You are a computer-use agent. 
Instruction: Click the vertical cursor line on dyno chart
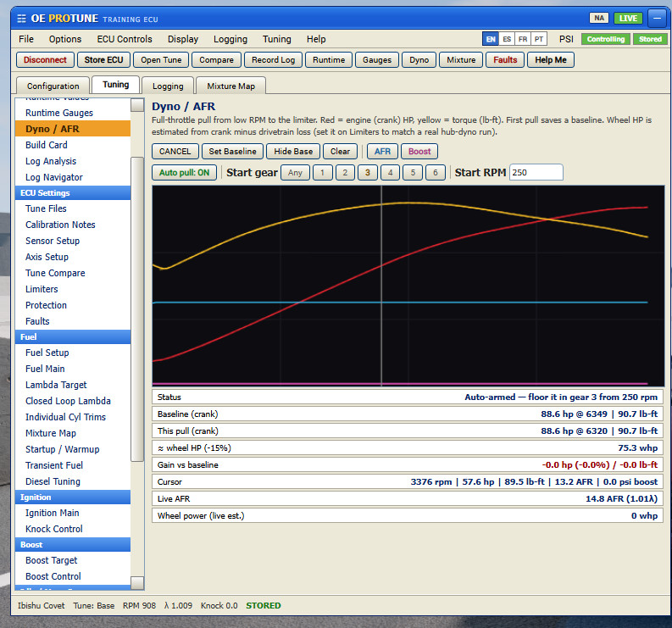pyautogui.click(x=381, y=286)
